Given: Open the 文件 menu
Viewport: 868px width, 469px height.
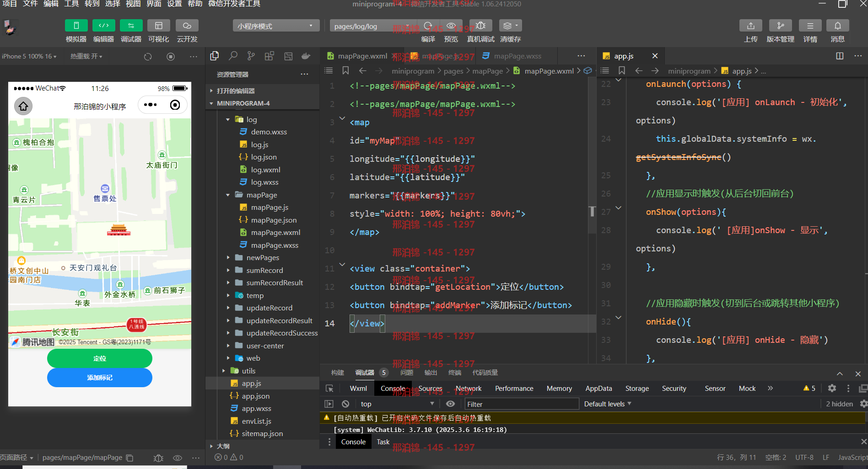Looking at the screenshot, I should [30, 4].
